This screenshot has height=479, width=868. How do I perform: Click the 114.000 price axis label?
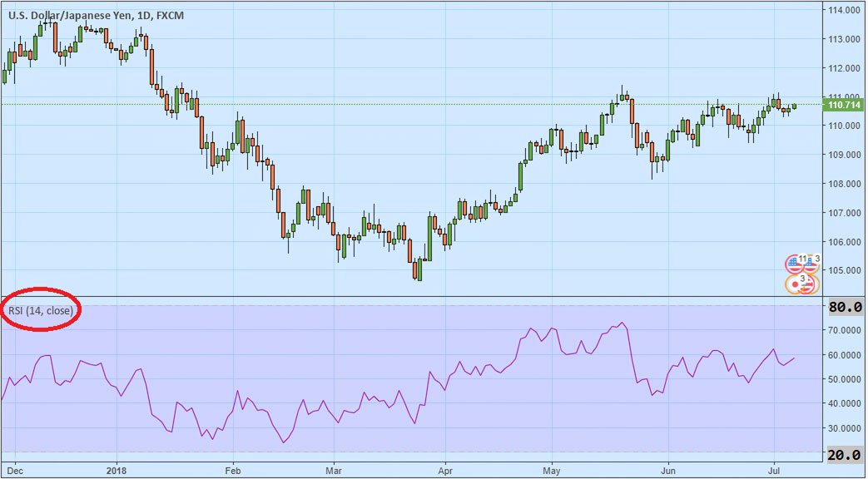coord(845,10)
